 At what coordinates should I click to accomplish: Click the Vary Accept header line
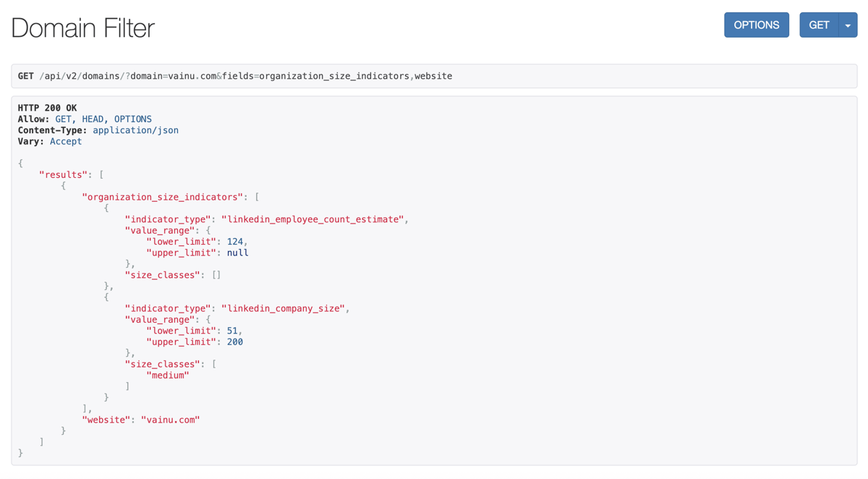point(50,142)
